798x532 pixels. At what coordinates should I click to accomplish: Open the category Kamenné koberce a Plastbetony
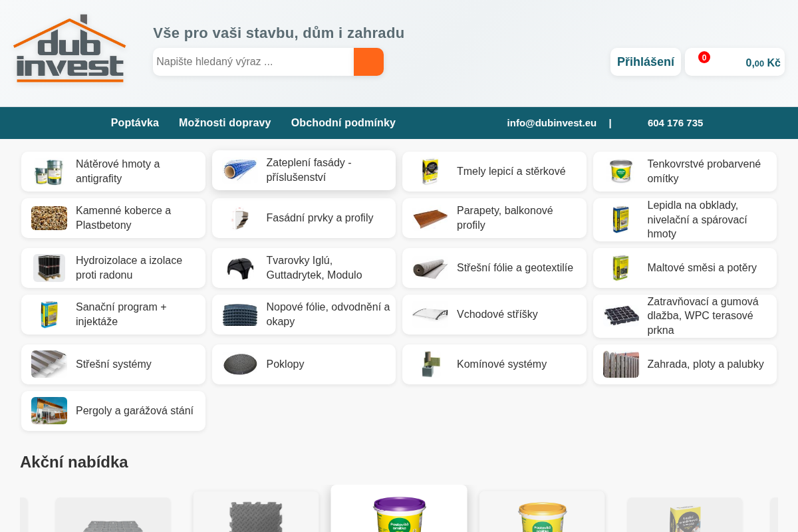113,218
